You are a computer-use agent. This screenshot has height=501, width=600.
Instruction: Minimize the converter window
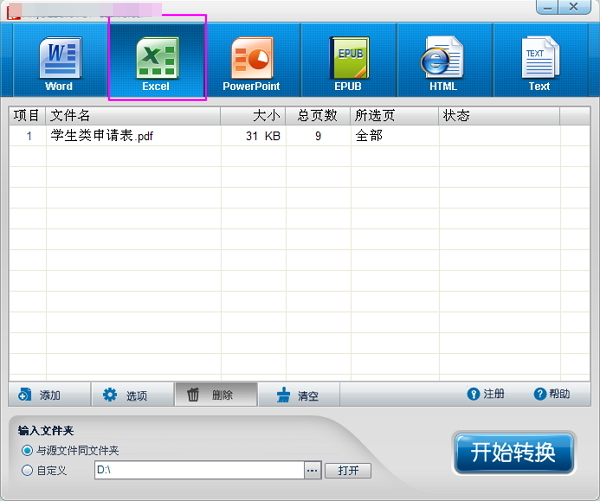click(x=548, y=7)
